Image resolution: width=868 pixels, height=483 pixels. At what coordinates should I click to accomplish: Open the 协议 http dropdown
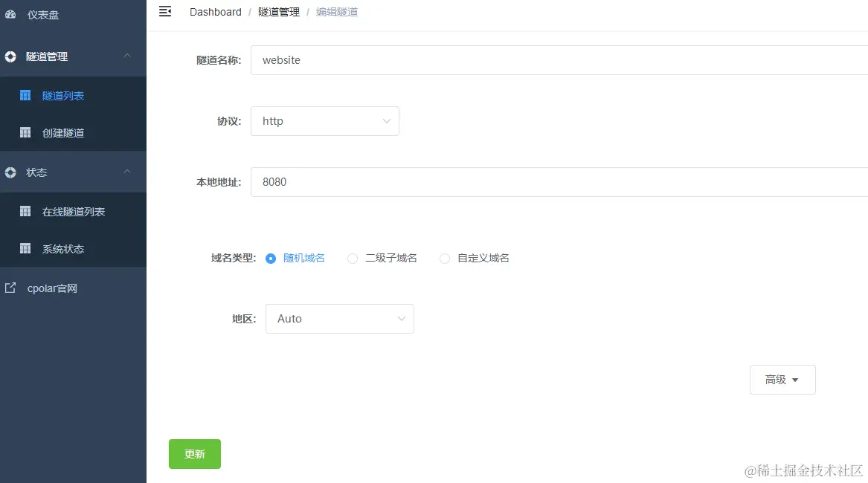tap(325, 121)
